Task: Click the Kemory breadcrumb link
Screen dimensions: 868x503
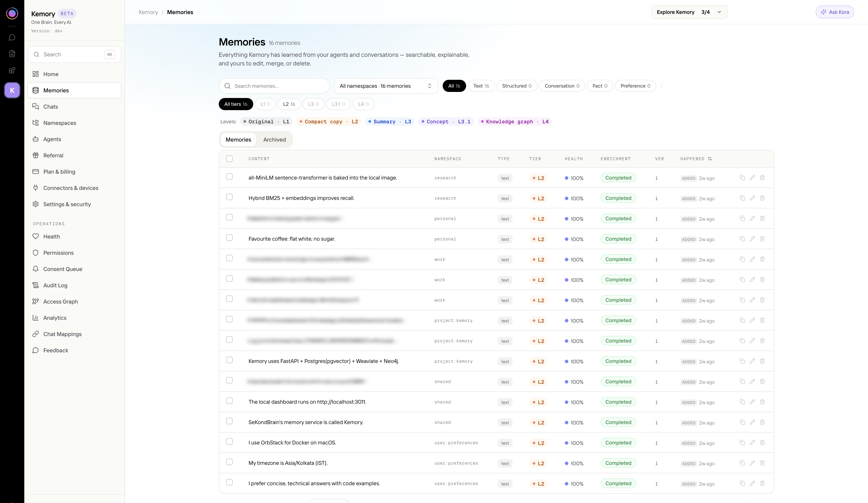Action: click(148, 12)
